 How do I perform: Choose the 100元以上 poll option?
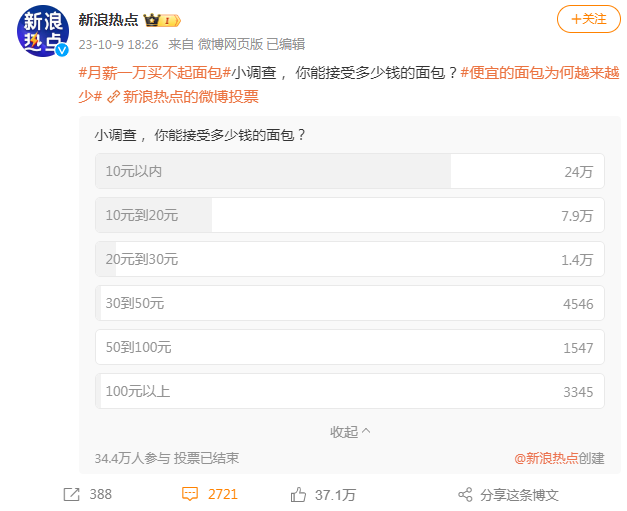point(349,391)
